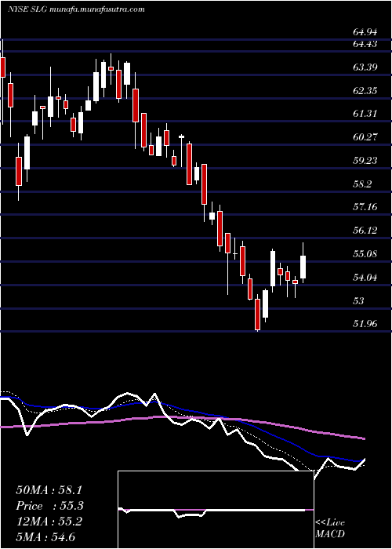Screen dimensions: 392x549
Task: Click the 54.04 price axis label
Action: [365, 278]
